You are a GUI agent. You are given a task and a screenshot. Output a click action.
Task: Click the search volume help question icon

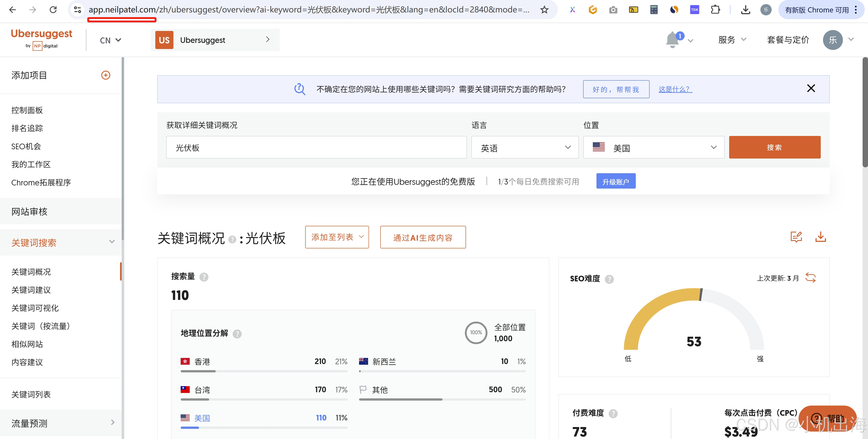click(x=204, y=277)
